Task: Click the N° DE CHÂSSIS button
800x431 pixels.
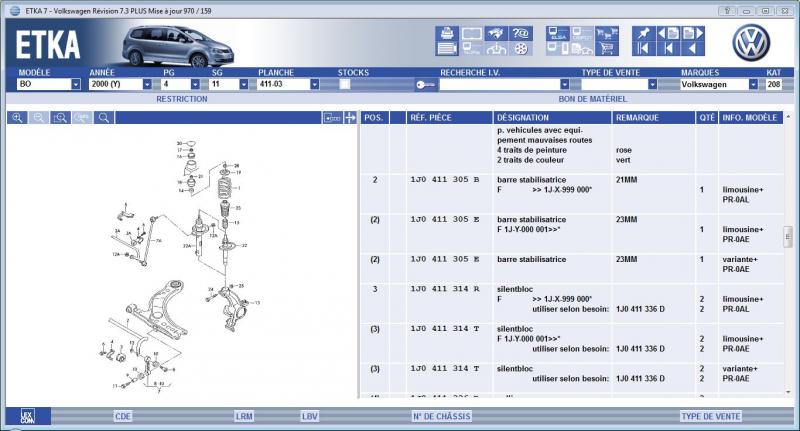Action: tap(442, 416)
